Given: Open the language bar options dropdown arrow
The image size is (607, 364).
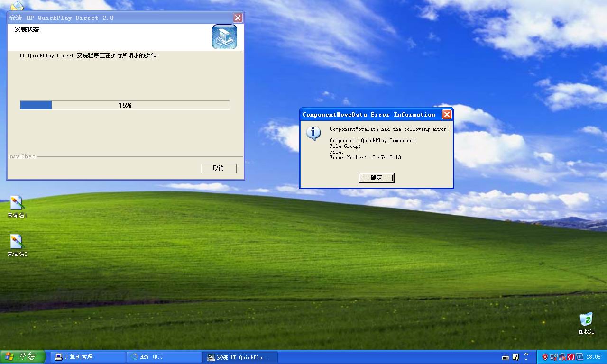Looking at the screenshot, I should pyautogui.click(x=526, y=360).
